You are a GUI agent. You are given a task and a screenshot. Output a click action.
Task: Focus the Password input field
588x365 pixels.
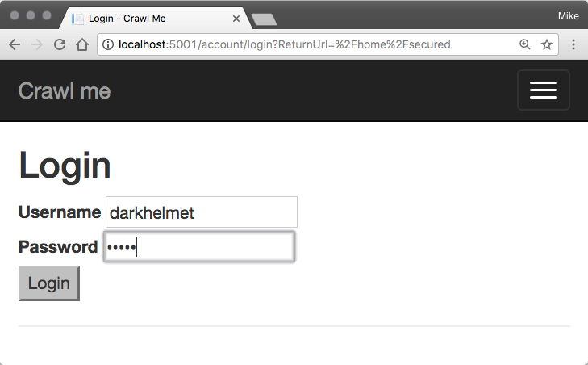[199, 247]
